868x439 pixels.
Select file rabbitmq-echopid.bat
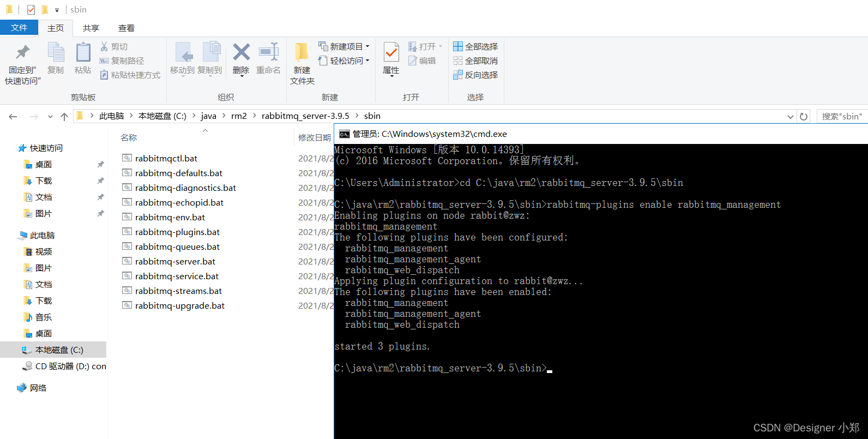pos(179,203)
